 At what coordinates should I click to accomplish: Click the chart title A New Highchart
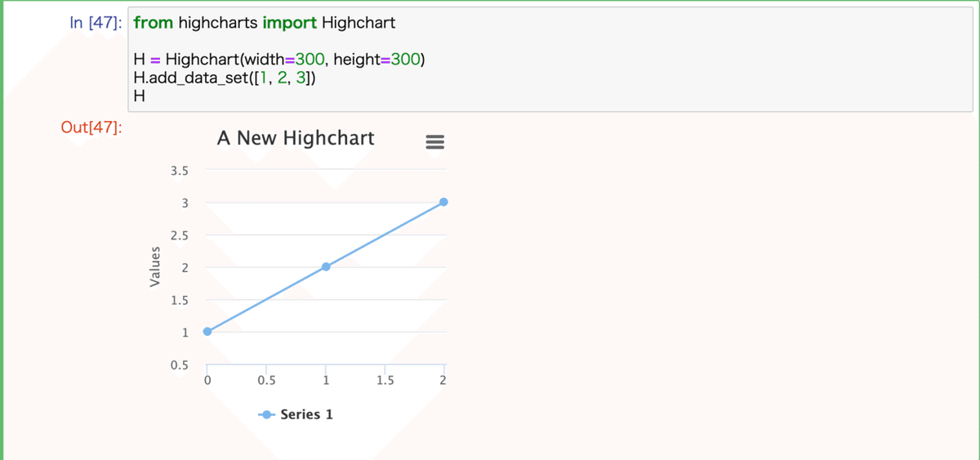click(296, 138)
